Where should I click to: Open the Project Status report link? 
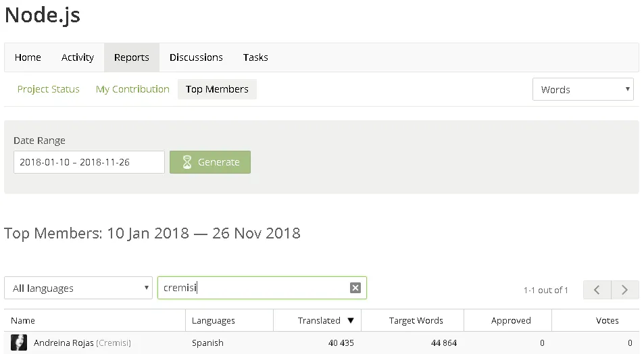49,89
